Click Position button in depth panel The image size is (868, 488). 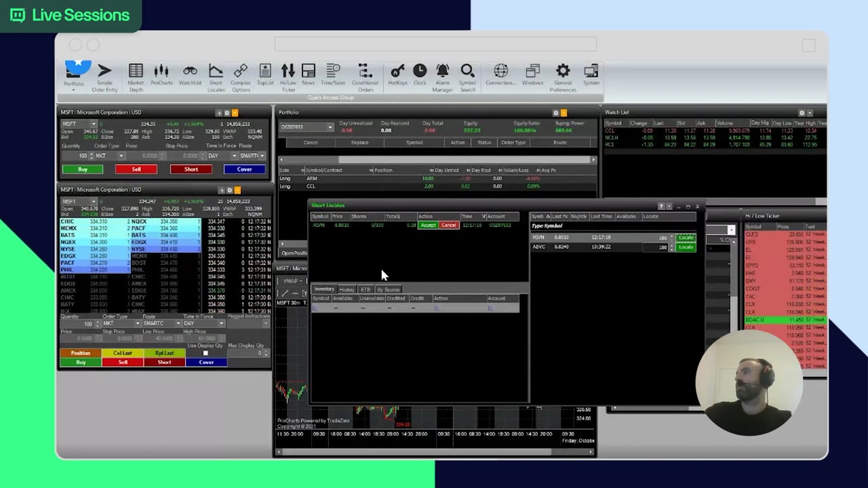(x=81, y=353)
